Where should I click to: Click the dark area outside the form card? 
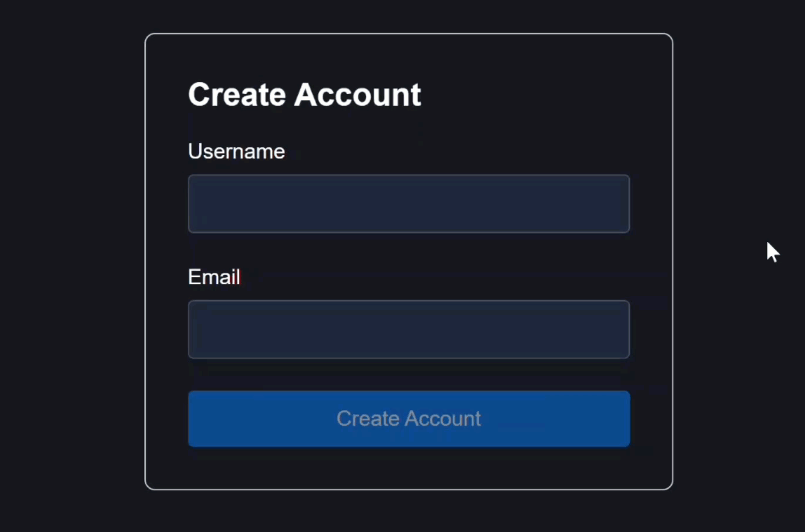pos(71,264)
